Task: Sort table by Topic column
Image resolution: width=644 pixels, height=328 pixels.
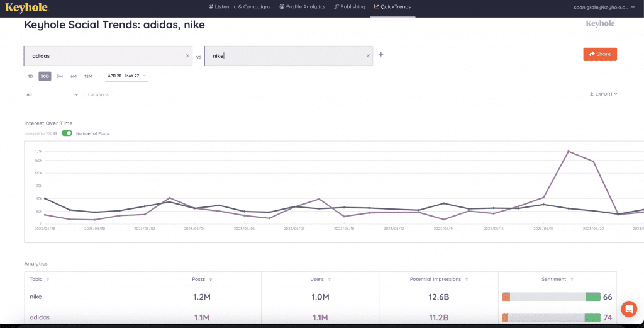Action: [39, 279]
